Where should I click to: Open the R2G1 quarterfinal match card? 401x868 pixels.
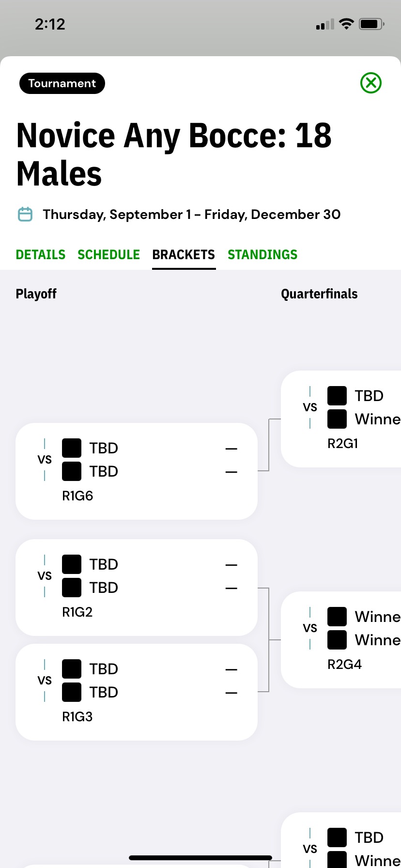(341, 419)
